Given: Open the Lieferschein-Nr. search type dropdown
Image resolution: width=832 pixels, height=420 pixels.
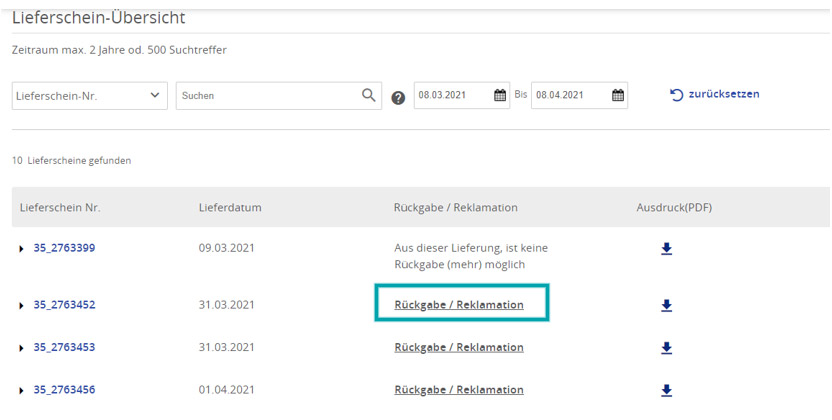Looking at the screenshot, I should click(x=89, y=96).
